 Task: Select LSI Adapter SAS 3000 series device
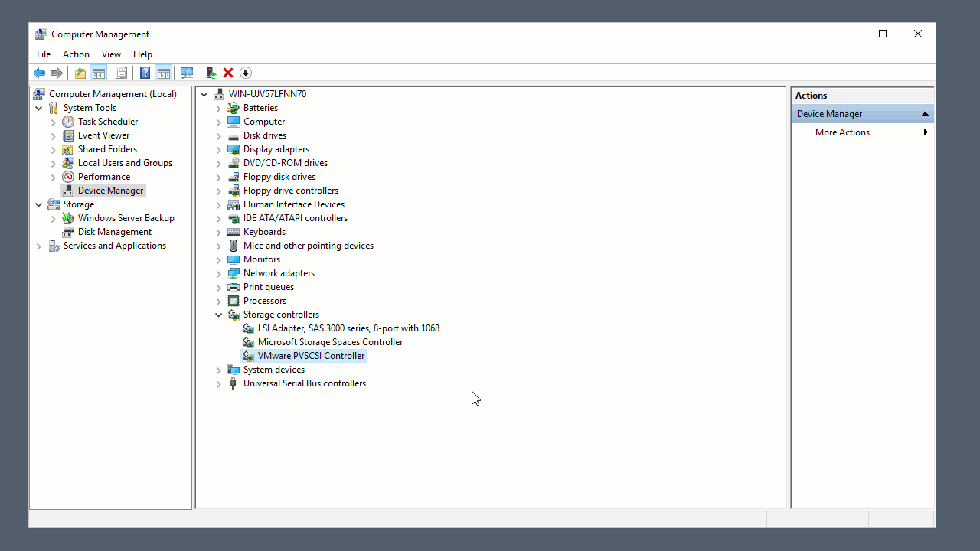coord(348,328)
